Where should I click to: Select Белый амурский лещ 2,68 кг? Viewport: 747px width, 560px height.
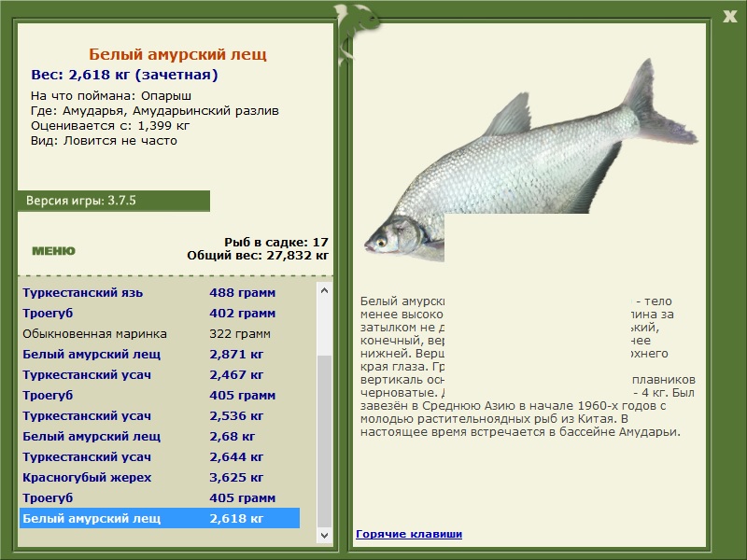point(160,436)
